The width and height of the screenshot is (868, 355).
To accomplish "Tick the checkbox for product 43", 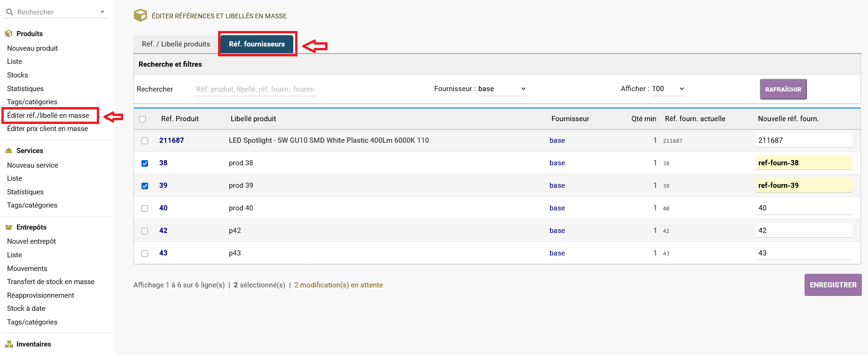I will tap(145, 254).
